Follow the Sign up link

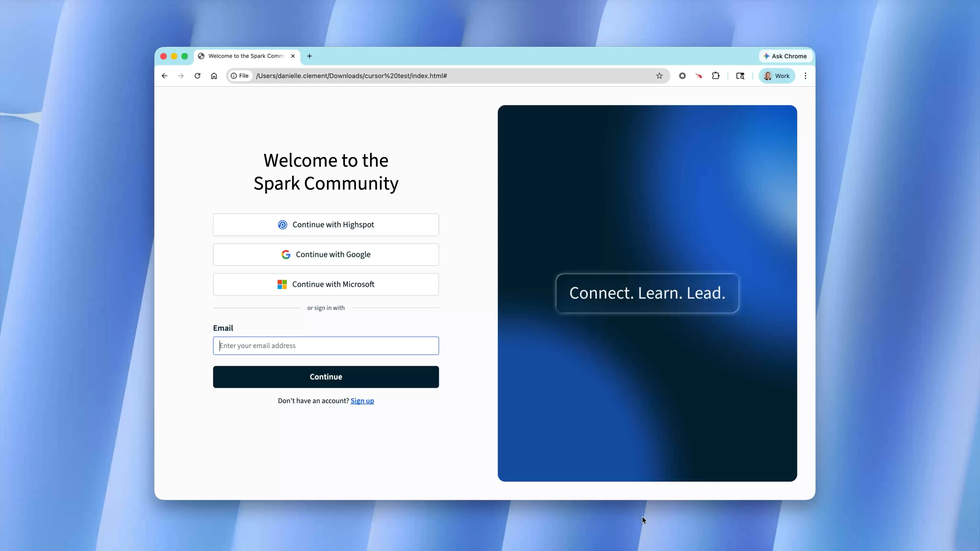(x=362, y=400)
